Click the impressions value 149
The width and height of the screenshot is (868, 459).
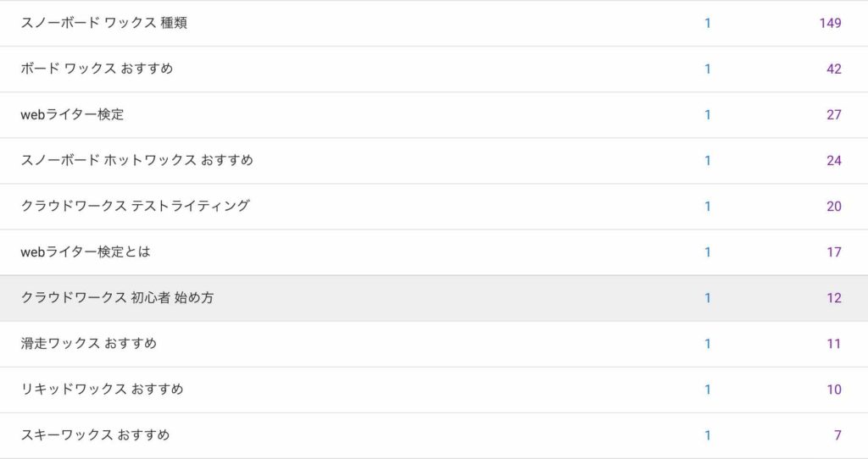click(831, 23)
